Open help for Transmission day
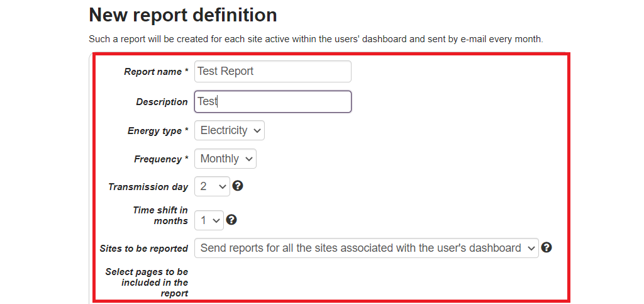 click(238, 186)
